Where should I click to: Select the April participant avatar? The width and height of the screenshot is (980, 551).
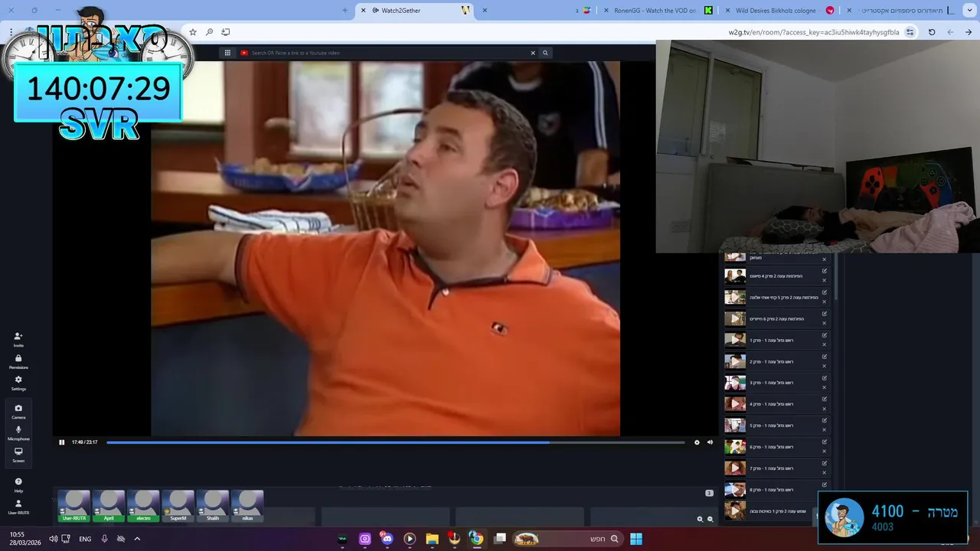click(x=109, y=506)
